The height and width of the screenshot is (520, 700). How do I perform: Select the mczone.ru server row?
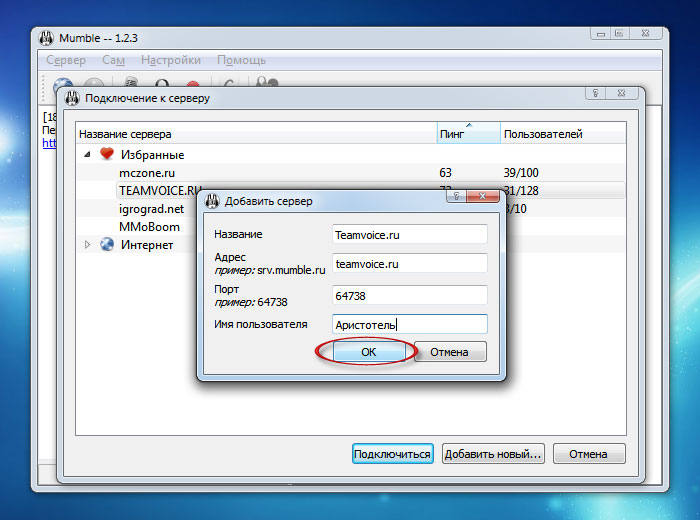[x=350, y=173]
